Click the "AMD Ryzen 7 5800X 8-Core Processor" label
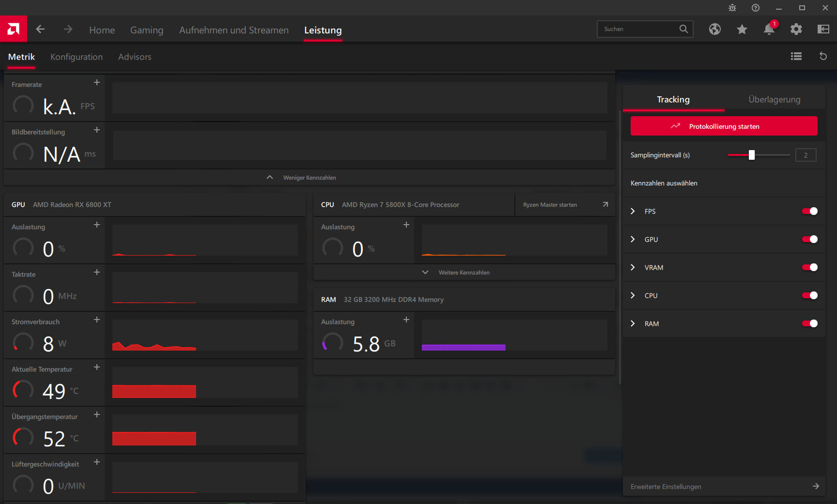The image size is (837, 504). 401,205
